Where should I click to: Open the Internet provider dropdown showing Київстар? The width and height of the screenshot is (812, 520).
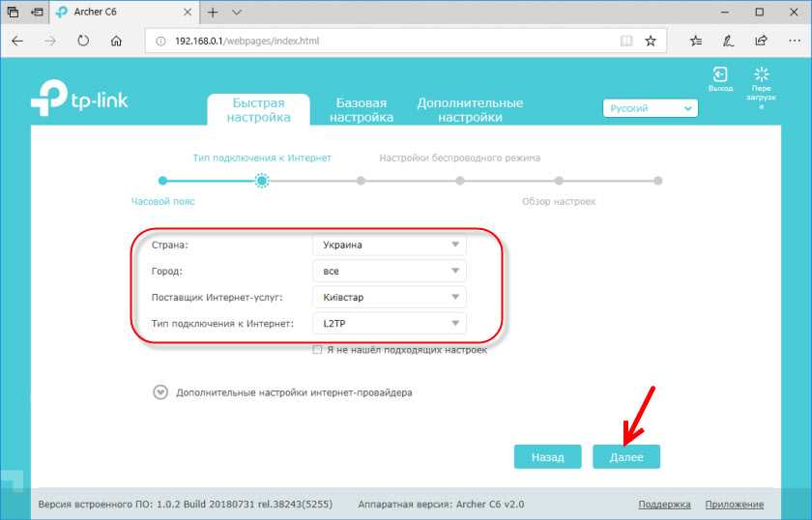[389, 297]
